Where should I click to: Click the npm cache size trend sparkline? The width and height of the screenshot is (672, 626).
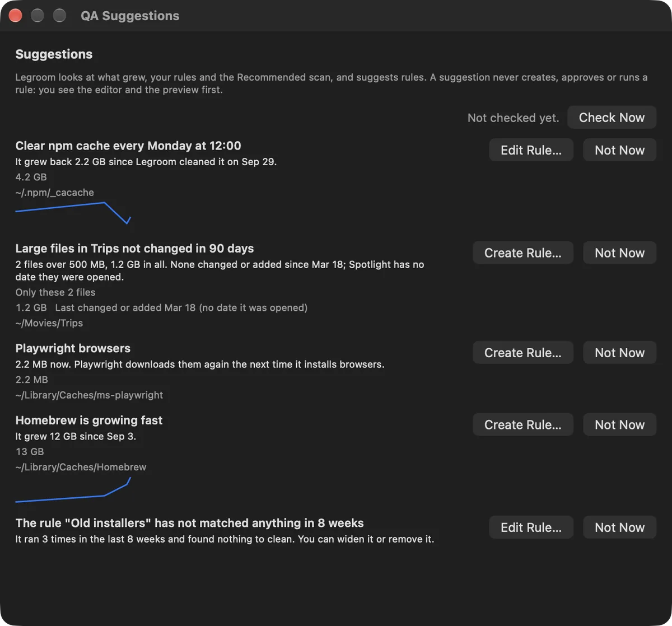click(73, 213)
